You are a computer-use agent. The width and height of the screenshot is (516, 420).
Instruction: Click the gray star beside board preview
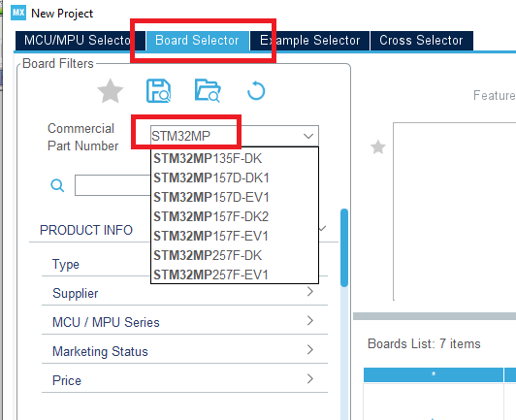[378, 147]
